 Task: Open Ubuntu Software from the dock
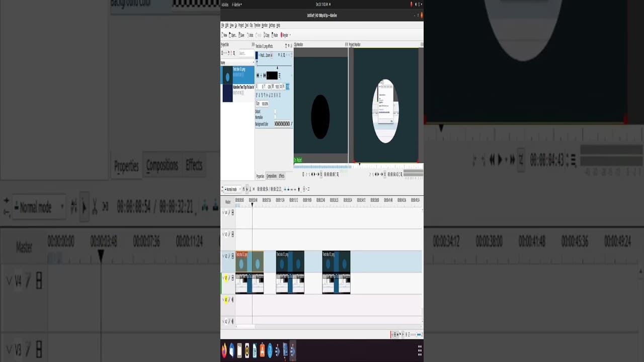coord(262,350)
